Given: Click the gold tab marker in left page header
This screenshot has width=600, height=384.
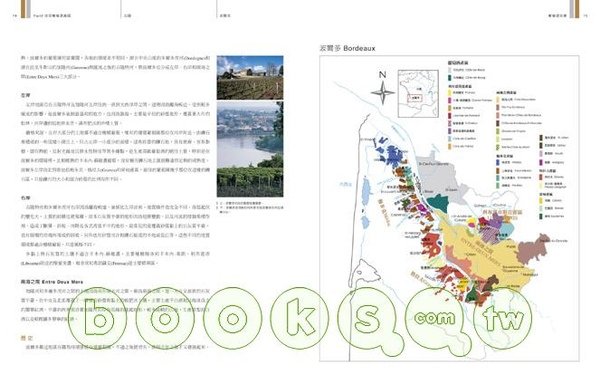Looking at the screenshot, I should [24, 9].
